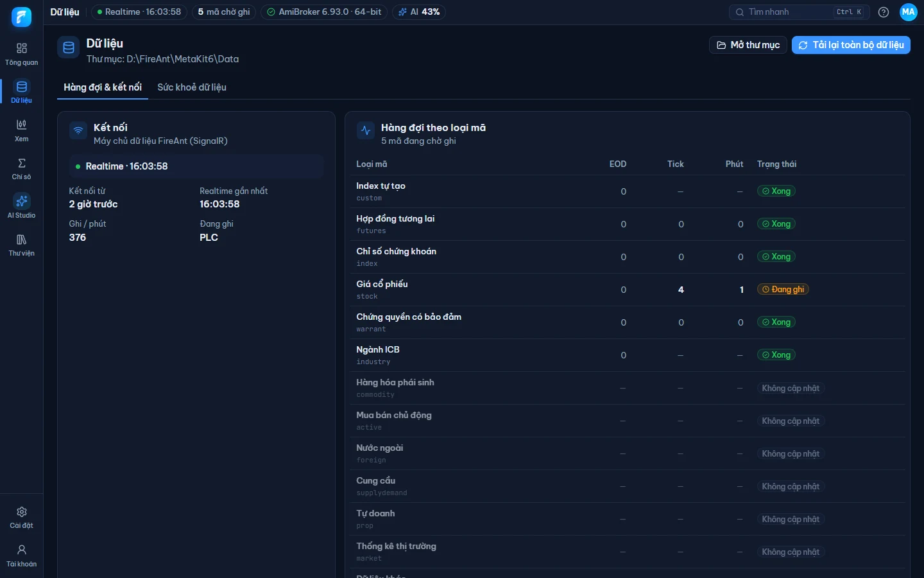Screen dimensions: 924x578
Task: Click Không cập nhật badge in Hàng hóa phái sinh row
Action: pos(791,389)
